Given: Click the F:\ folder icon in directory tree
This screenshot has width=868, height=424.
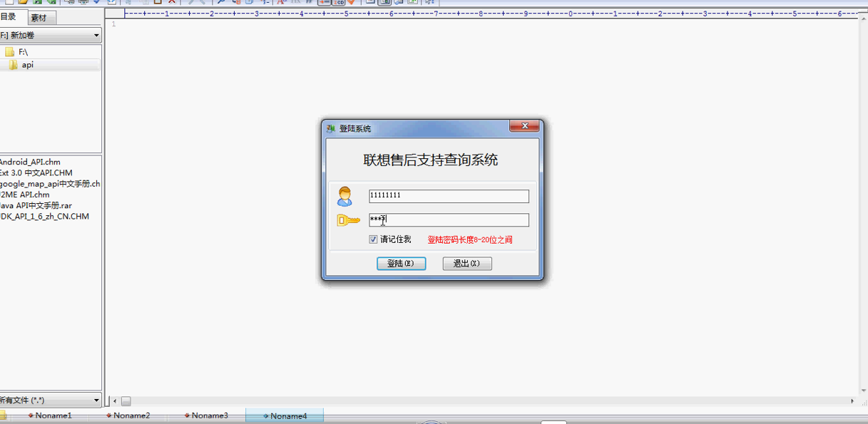Looking at the screenshot, I should [x=9, y=52].
